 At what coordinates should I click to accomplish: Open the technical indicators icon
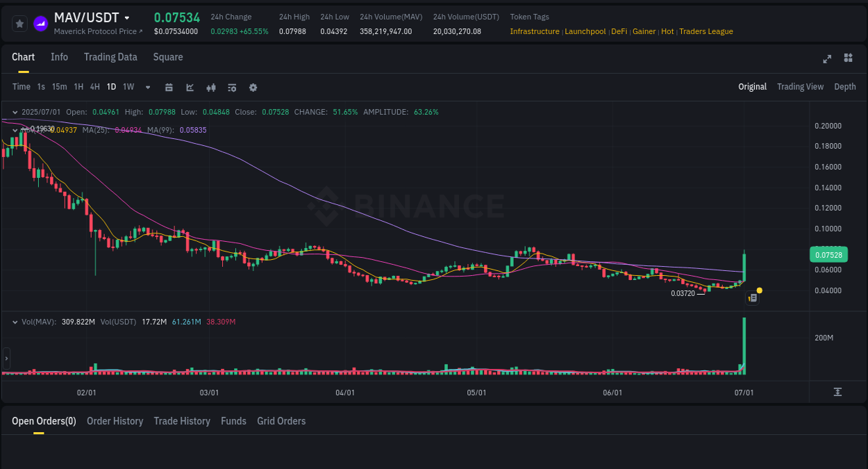tap(210, 87)
